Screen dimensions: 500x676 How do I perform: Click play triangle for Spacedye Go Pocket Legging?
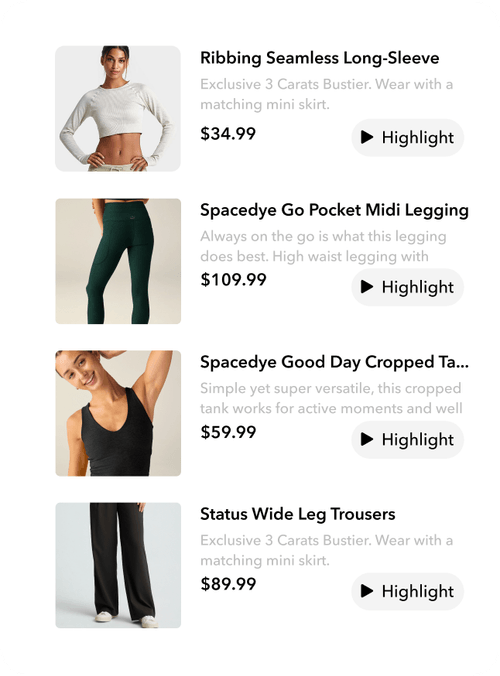pos(367,287)
